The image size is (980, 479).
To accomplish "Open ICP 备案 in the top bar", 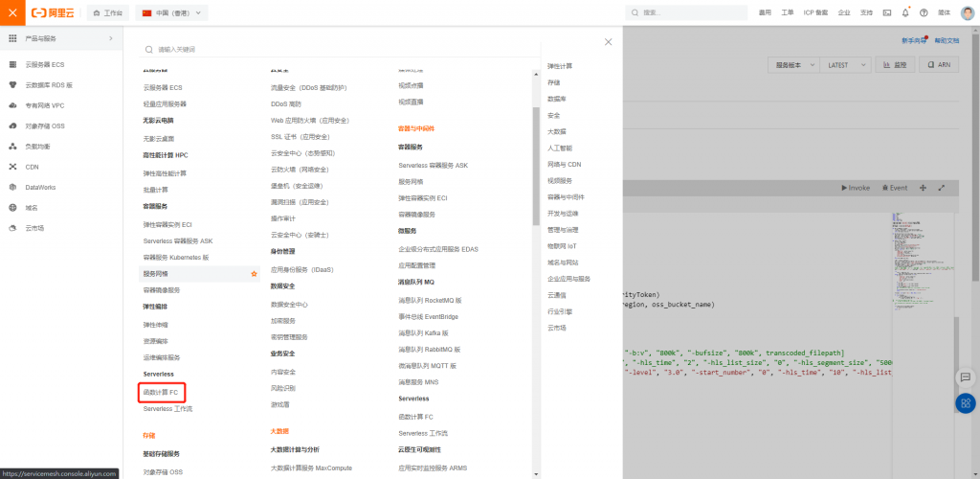I will coord(815,12).
